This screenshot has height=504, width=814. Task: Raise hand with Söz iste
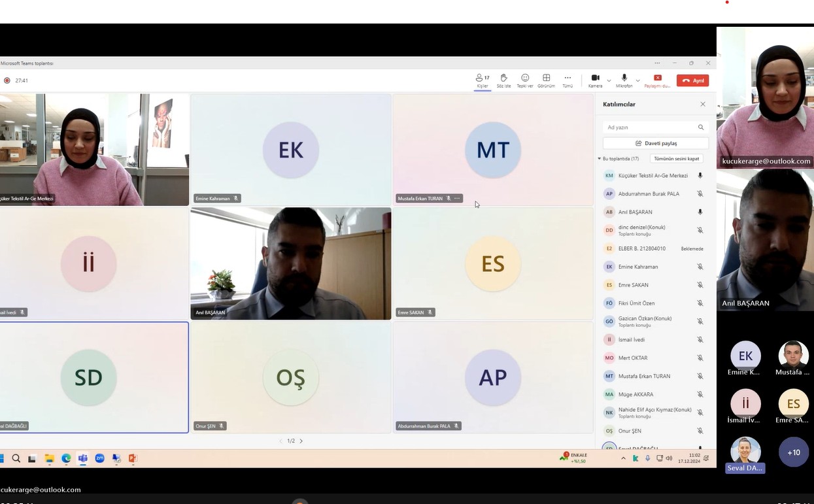pyautogui.click(x=503, y=80)
